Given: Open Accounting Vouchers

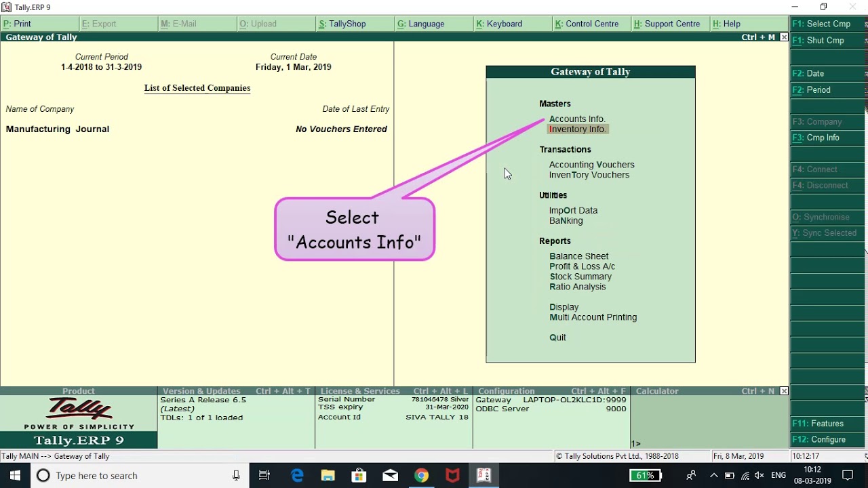Looking at the screenshot, I should pos(592,165).
